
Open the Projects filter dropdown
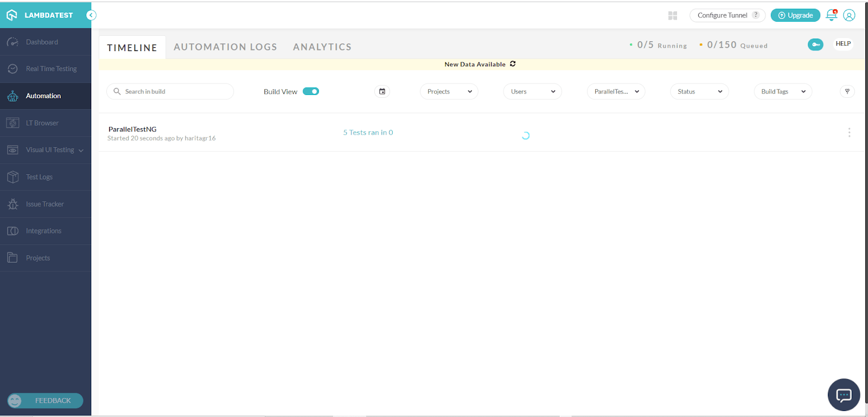click(449, 92)
